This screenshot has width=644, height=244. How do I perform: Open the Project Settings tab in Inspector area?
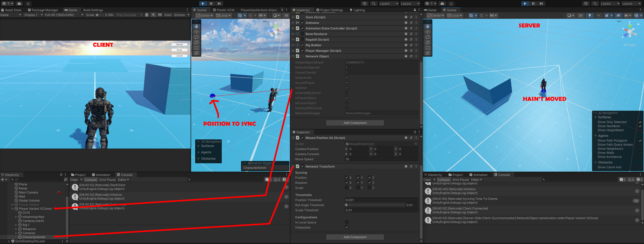[329, 10]
